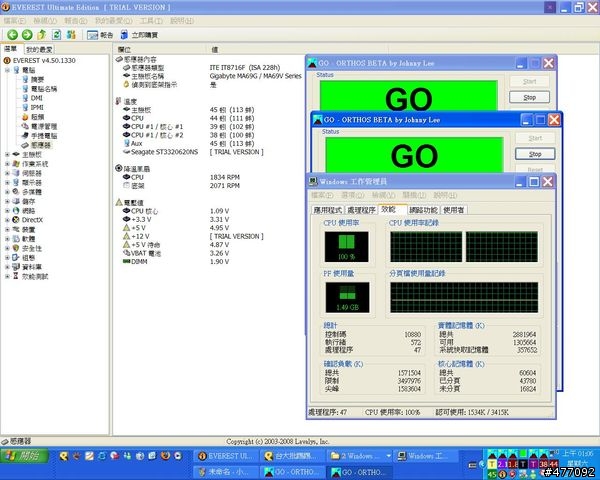The image size is (600, 480).
Task: Go back with the green left arrow
Action: 12,35
